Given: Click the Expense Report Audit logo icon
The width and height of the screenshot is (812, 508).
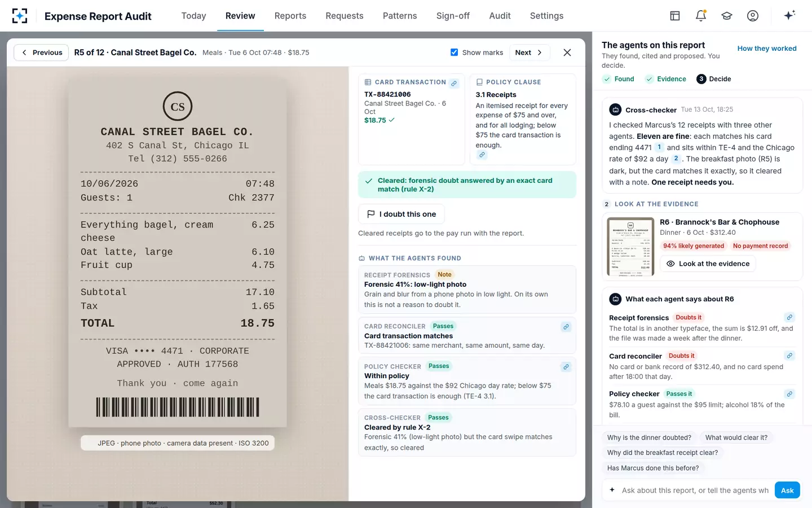Looking at the screenshot, I should pos(20,16).
